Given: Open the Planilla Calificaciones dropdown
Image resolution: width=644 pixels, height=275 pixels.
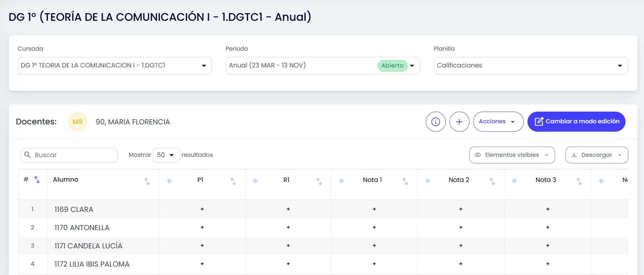Looking at the screenshot, I should point(531,66).
